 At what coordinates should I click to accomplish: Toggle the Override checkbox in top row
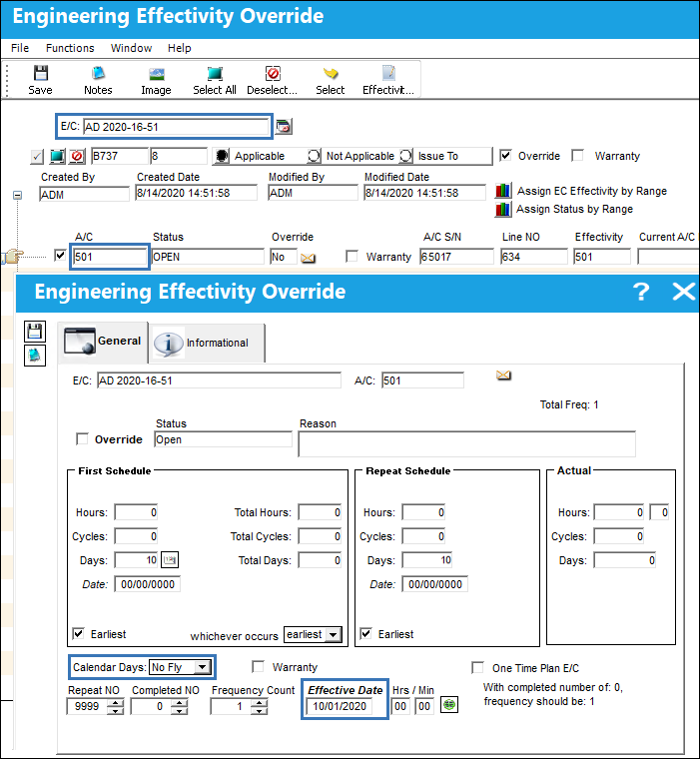pyautogui.click(x=505, y=156)
